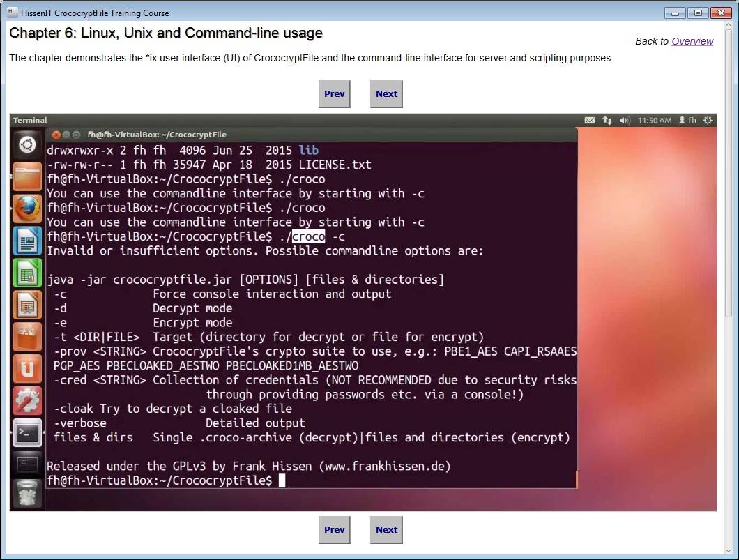The height and width of the screenshot is (560, 739).
Task: Click 'www.frankhissen.de' in the terminal
Action: pyautogui.click(x=385, y=466)
